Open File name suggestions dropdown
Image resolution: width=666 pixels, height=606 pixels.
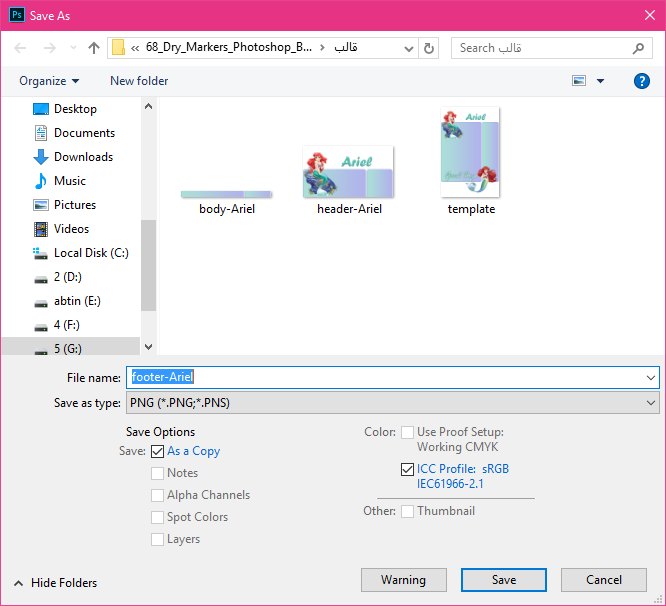[x=651, y=378]
